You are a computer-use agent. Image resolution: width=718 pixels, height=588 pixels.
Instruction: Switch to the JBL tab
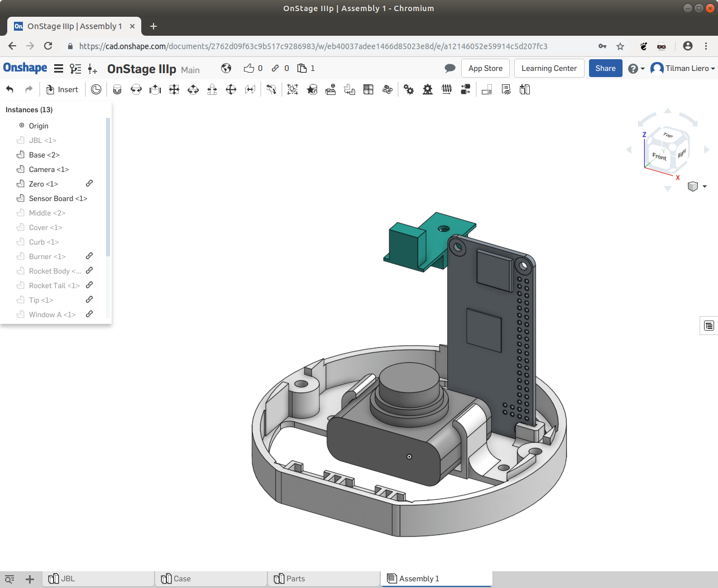pos(98,579)
